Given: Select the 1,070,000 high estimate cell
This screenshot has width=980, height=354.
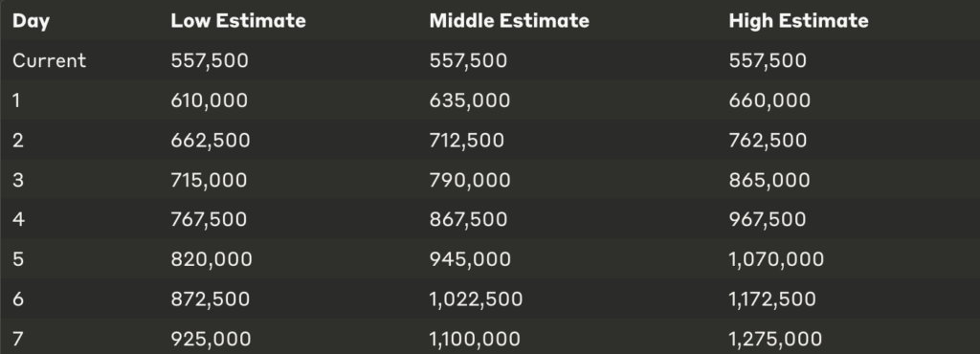Looking at the screenshot, I should [x=776, y=259].
